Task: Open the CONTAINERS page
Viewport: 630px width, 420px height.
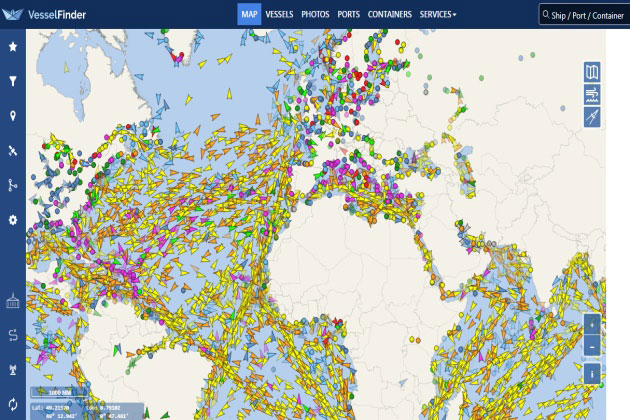Action: (x=389, y=15)
